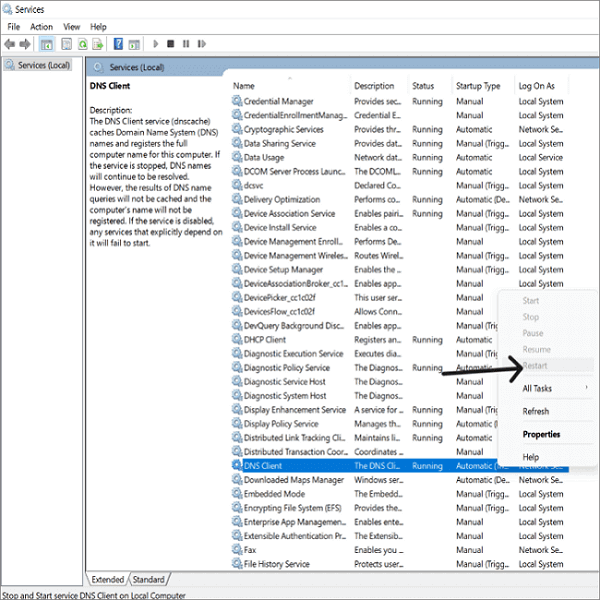Image resolution: width=600 pixels, height=600 pixels.
Task: Click the Forward arrow in toolbar
Action: pos(26,44)
